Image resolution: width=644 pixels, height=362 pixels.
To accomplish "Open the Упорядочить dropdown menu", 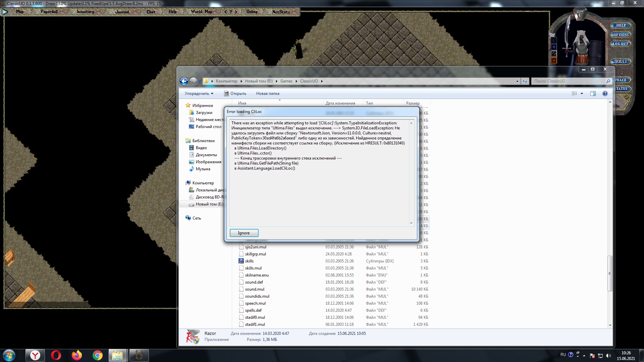I will (x=199, y=94).
